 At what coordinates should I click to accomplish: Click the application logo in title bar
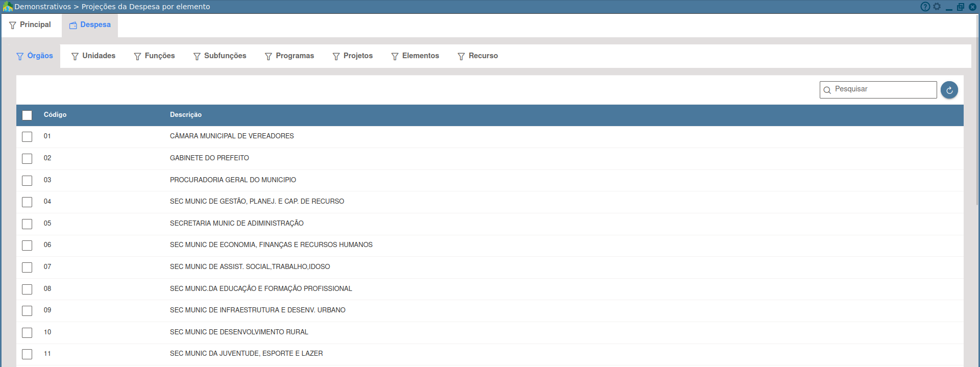point(7,7)
